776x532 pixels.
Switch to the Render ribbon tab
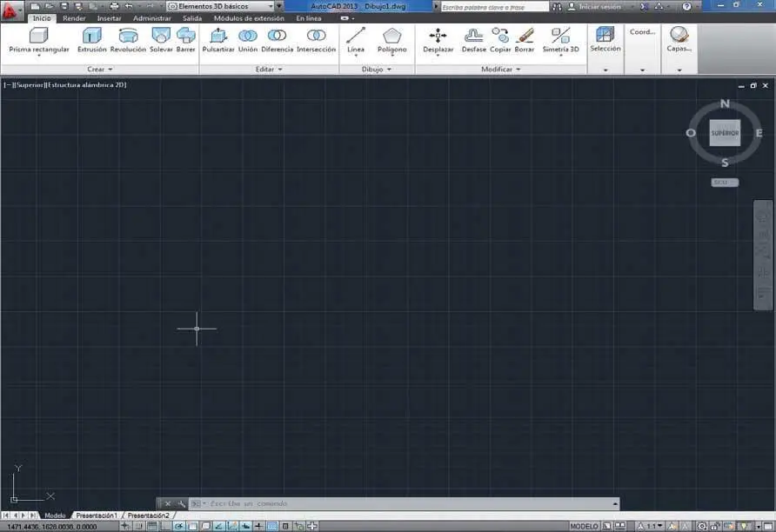(74, 18)
